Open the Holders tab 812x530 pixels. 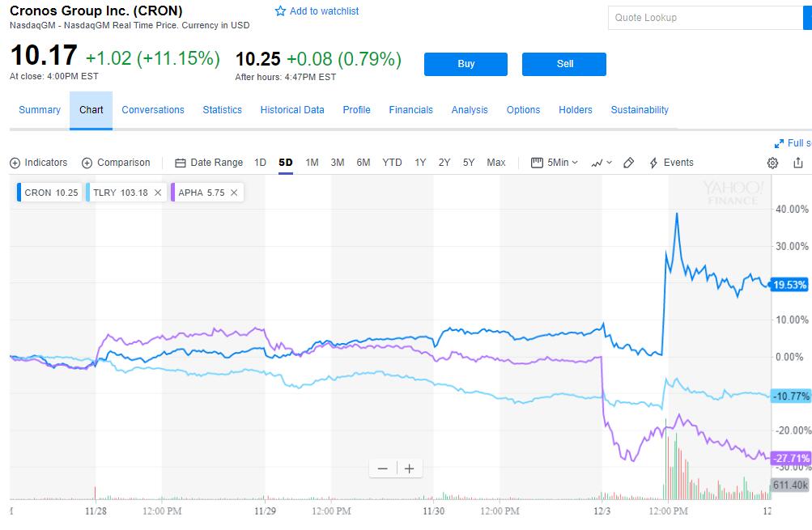click(x=576, y=110)
